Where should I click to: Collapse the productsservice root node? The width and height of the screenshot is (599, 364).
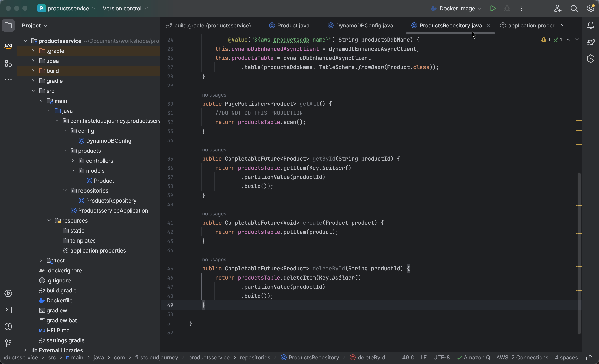[25, 41]
